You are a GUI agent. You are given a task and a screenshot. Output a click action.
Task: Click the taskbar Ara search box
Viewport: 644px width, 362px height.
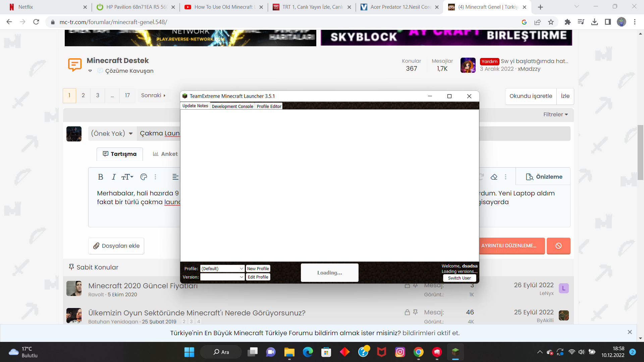coord(221,352)
